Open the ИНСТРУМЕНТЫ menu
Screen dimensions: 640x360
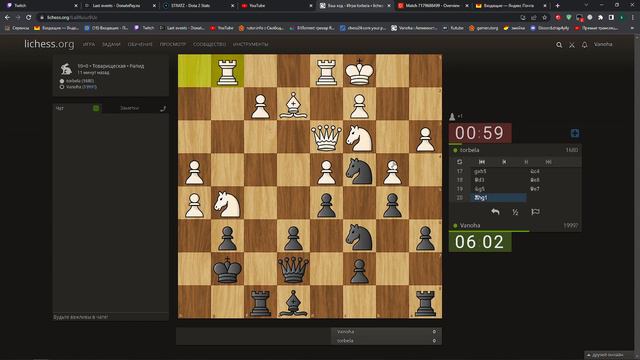pyautogui.click(x=251, y=44)
